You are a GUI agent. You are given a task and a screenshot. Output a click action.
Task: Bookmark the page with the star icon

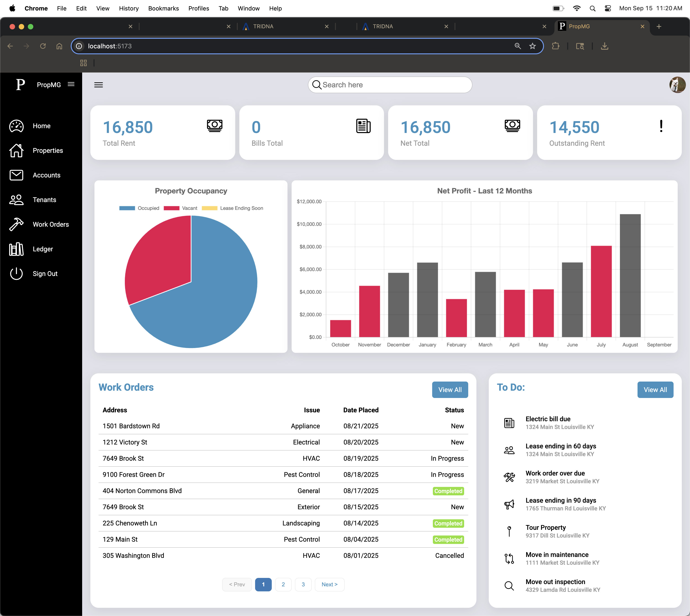point(533,46)
